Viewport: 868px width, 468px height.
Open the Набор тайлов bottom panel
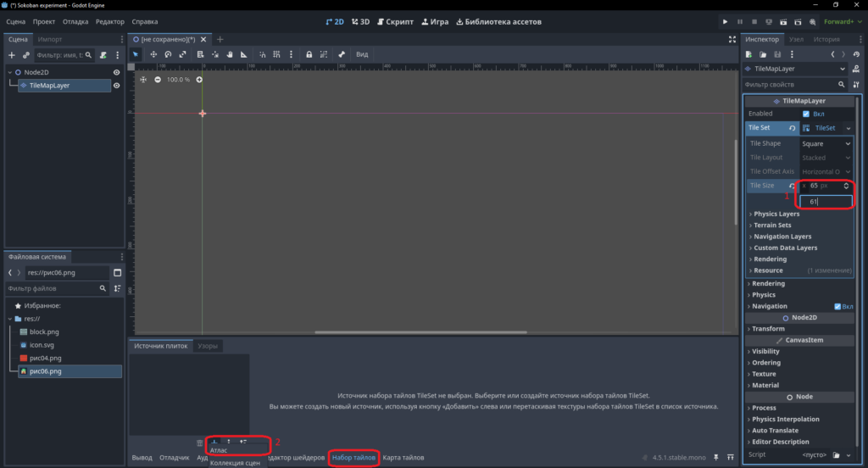(x=353, y=458)
